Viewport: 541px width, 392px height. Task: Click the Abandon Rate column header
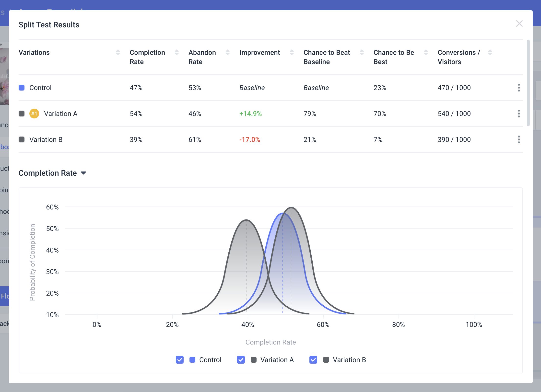(x=202, y=57)
